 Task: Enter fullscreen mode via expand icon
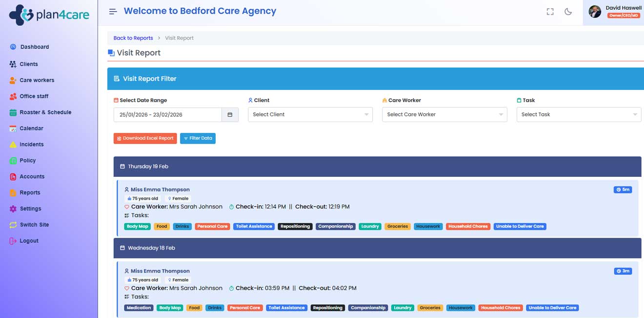coord(550,12)
